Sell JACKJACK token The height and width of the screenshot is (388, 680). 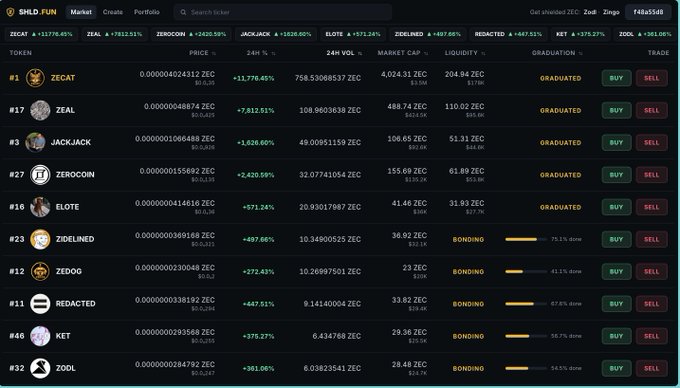pyautogui.click(x=651, y=143)
